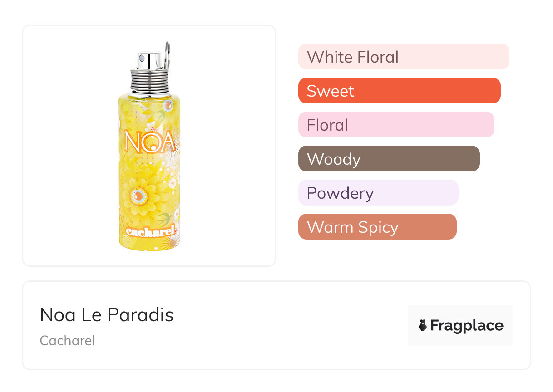This screenshot has width=553, height=392.
Task: Select the Powdery accord bar
Action: click(x=378, y=193)
